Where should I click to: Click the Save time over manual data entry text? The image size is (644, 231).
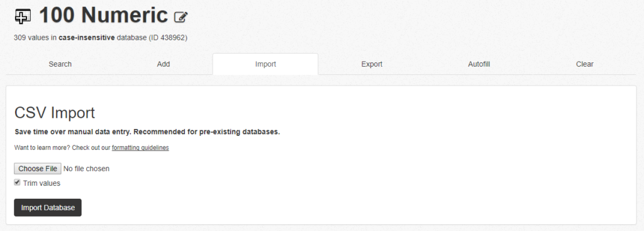[x=147, y=132]
